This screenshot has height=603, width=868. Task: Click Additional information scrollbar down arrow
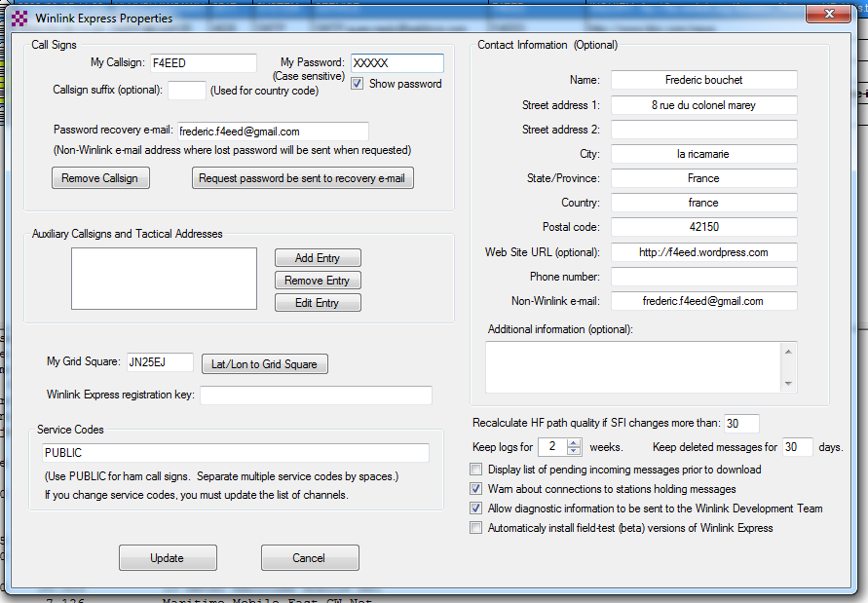pos(788,384)
